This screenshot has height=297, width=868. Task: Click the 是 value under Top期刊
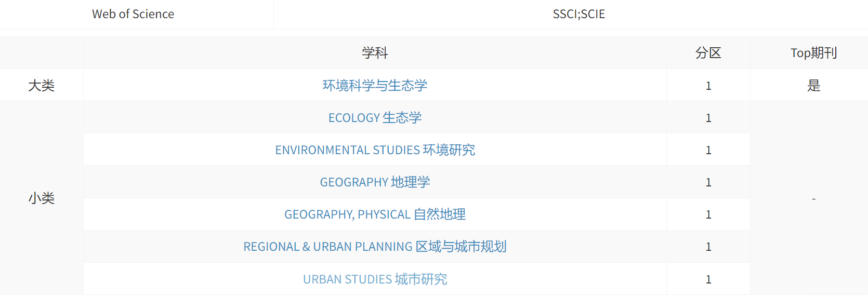[813, 85]
